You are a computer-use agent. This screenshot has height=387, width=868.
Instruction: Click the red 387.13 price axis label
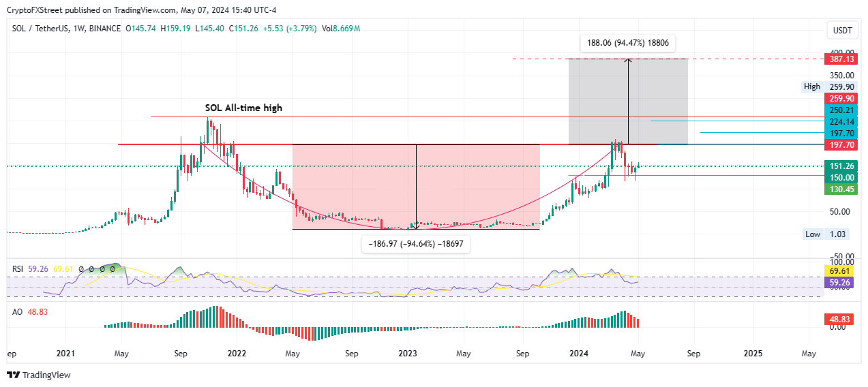pyautogui.click(x=839, y=60)
